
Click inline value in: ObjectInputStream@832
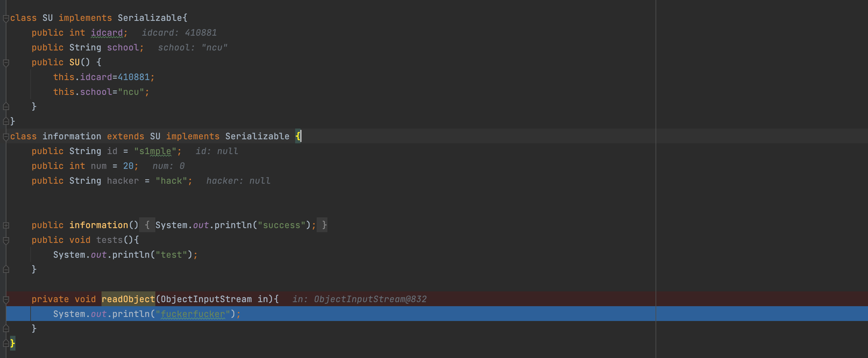point(359,299)
